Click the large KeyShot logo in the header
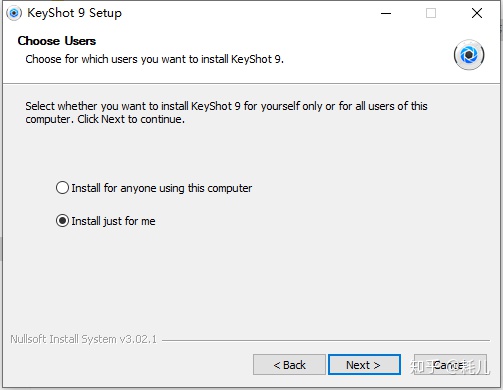 coord(469,55)
